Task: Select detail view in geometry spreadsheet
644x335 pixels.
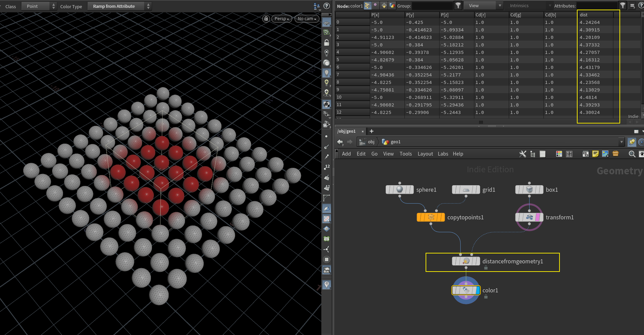Action: 392,5
